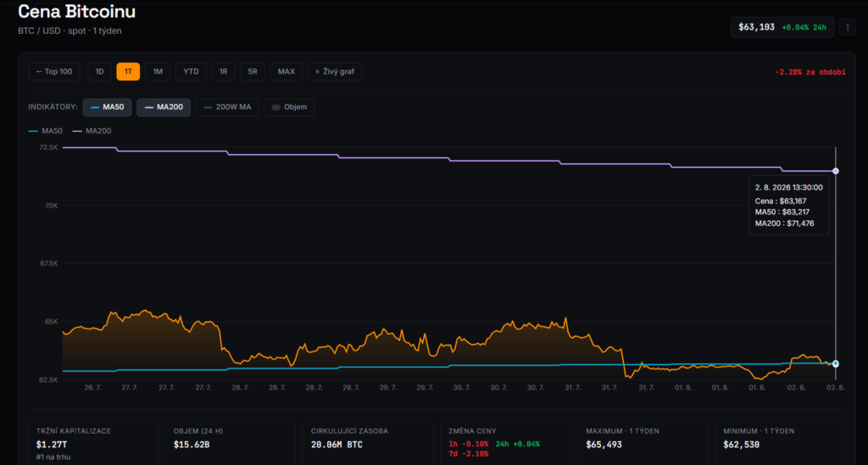
Task: Toggle the Objem volume indicator
Action: [x=290, y=108]
